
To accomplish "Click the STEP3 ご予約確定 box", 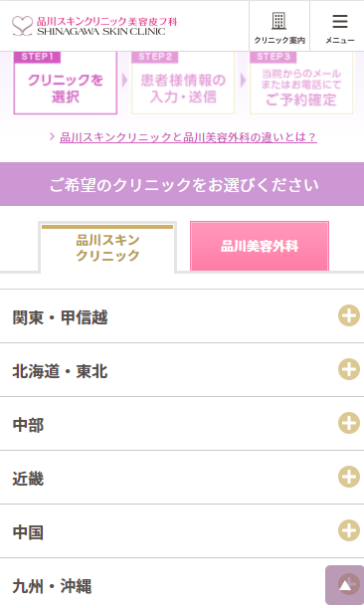I will (301, 83).
